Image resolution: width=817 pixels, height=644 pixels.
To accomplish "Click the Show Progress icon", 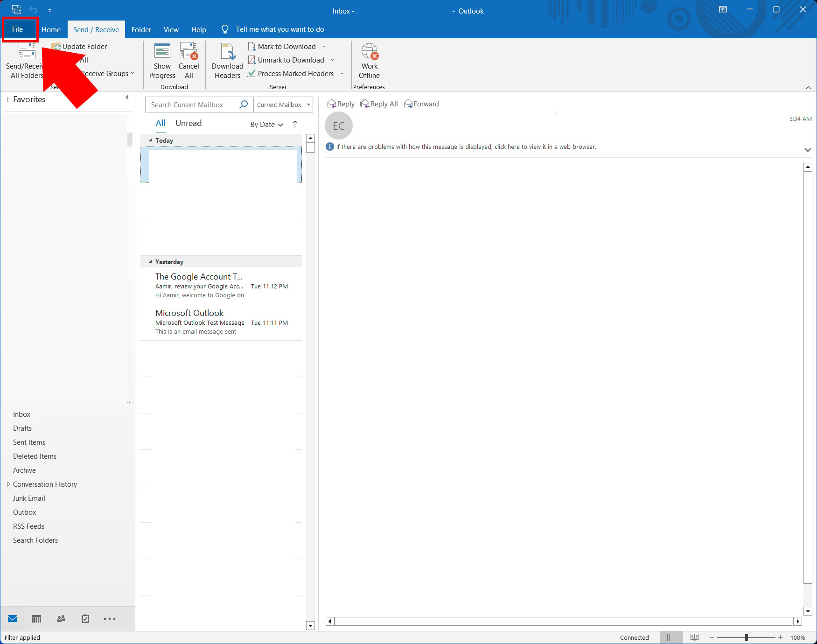I will [162, 52].
